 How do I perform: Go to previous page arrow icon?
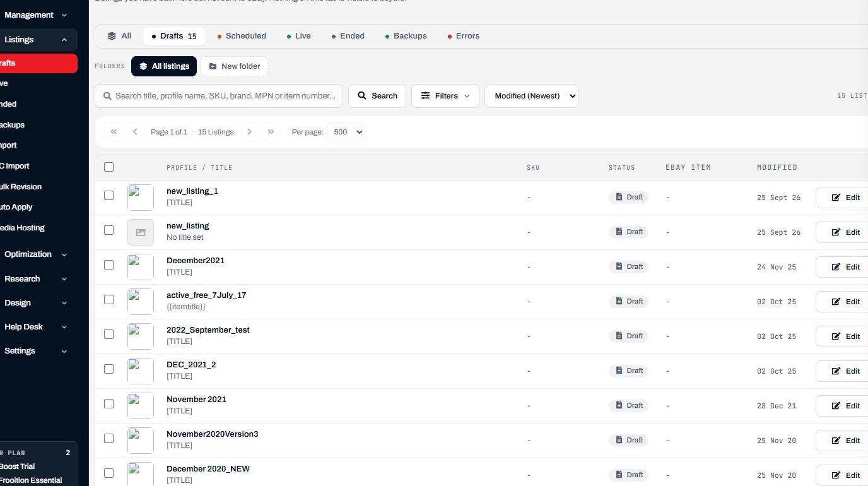(135, 132)
